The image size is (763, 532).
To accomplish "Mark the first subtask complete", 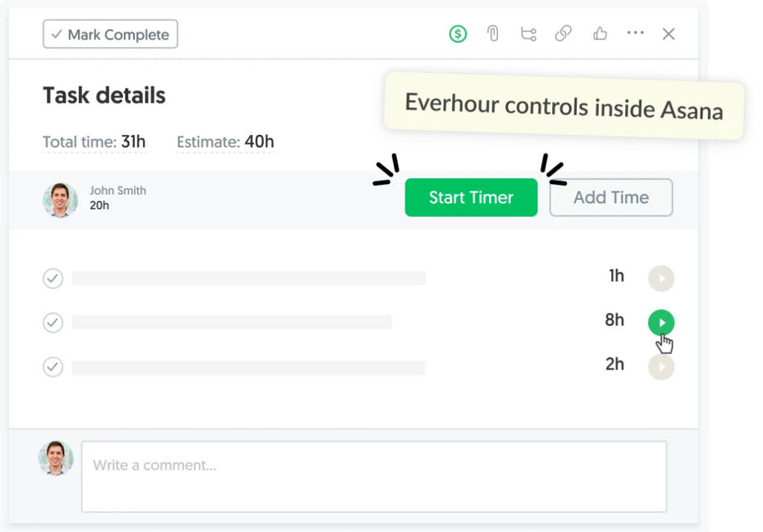I will coord(53,278).
